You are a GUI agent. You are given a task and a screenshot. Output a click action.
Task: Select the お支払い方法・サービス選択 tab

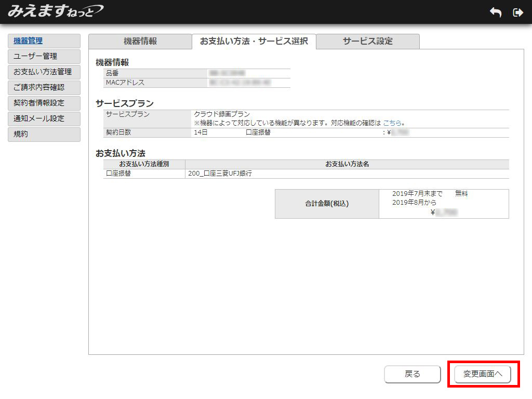[254, 42]
